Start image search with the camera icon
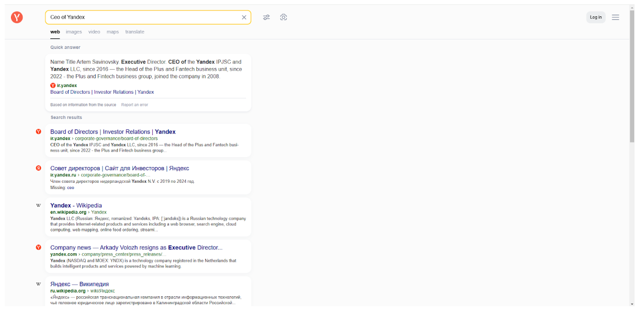This screenshot has height=313, width=644. 284,17
